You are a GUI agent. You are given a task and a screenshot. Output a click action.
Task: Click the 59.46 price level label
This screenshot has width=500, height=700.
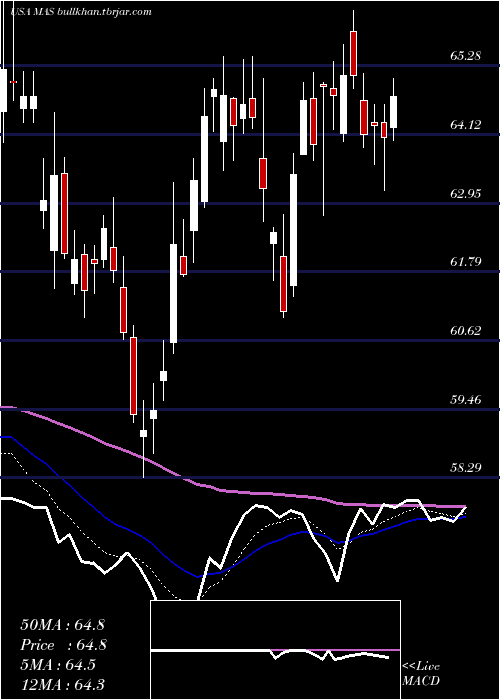466,400
